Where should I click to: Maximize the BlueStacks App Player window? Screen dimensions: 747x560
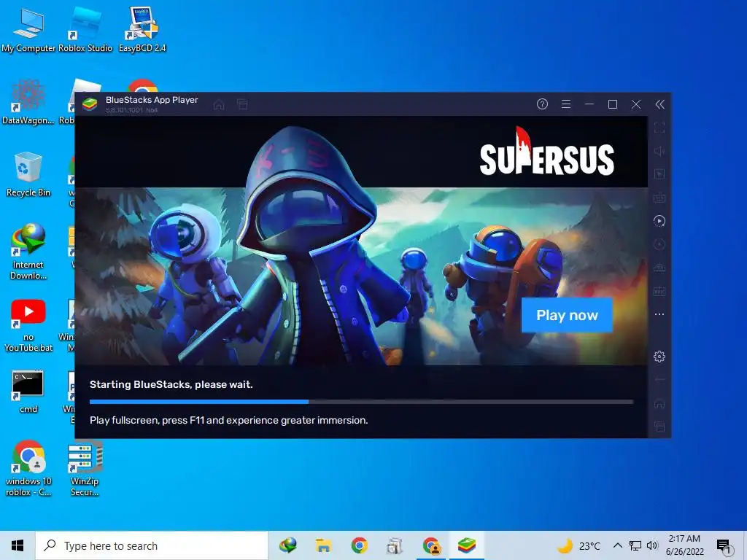coord(613,104)
